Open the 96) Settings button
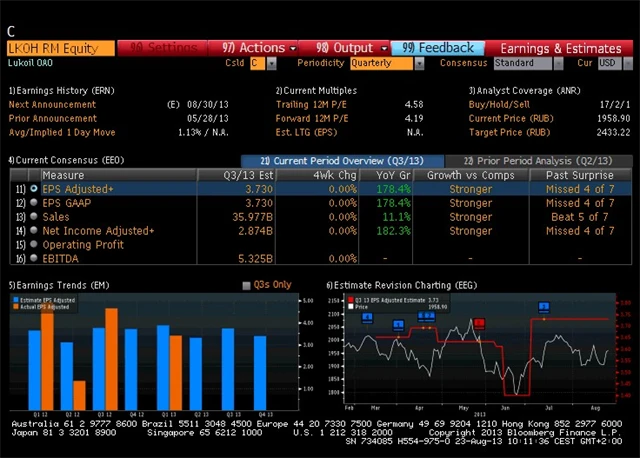 (x=162, y=48)
